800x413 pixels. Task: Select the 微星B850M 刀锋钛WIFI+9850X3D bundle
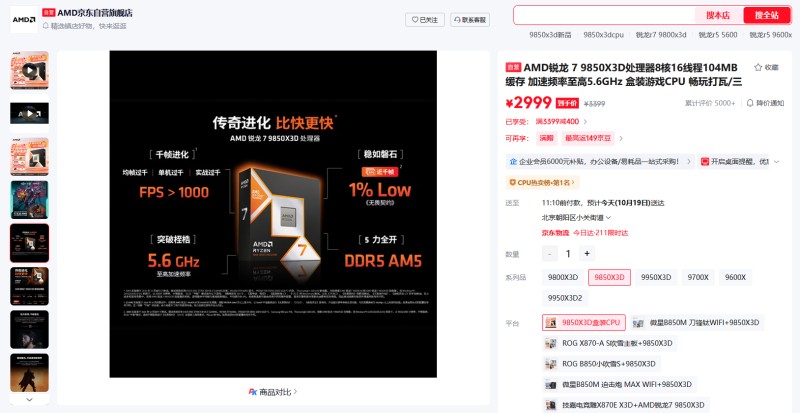coord(697,323)
